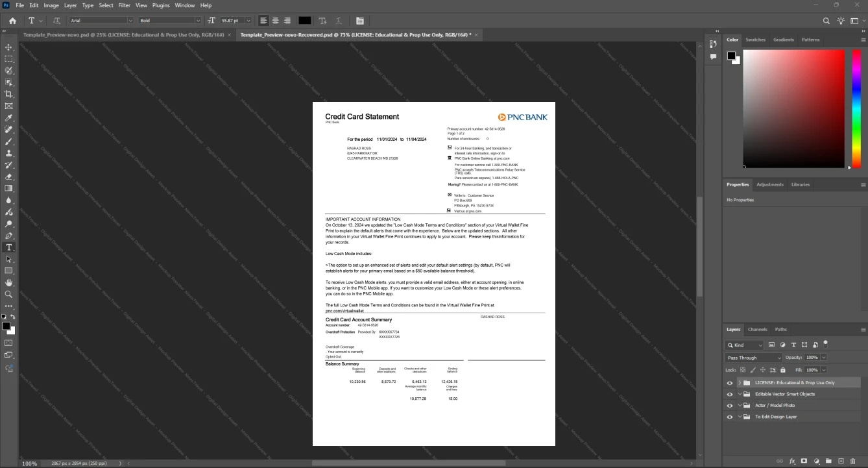868x468 pixels.
Task: Open the Libraries tab
Action: coord(801,184)
